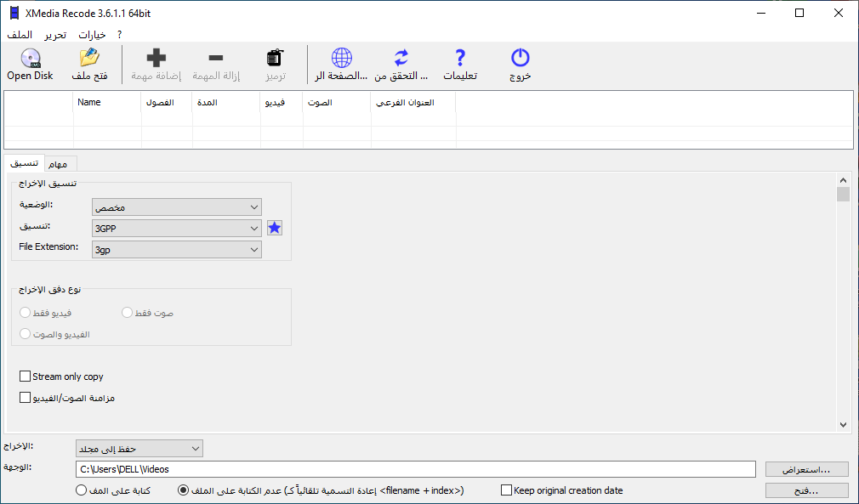Start encoding with the ترميز icon

[x=275, y=58]
